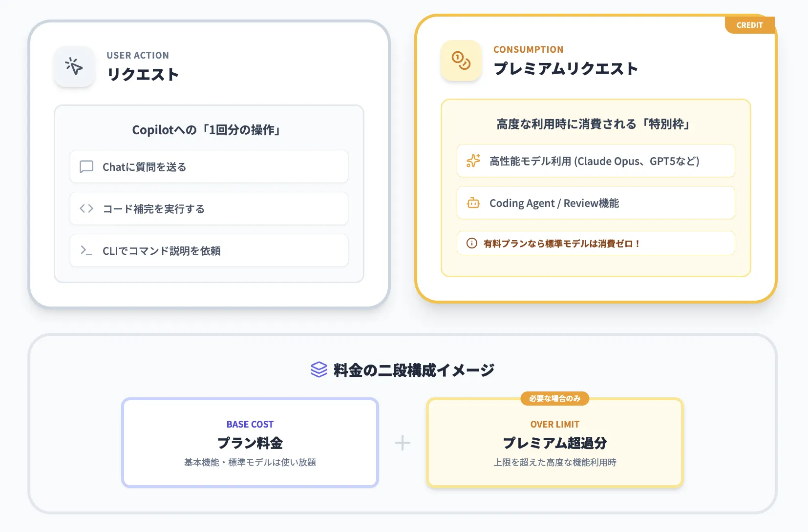
Task: Click the CLIでコマンド説明を依頼 row
Action: (x=209, y=250)
